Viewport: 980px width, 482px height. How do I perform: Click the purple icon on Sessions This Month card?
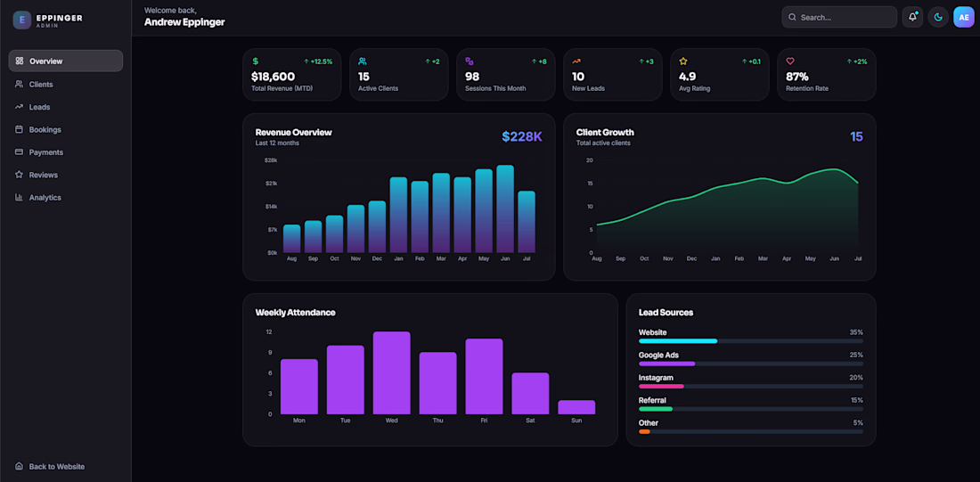(470, 61)
